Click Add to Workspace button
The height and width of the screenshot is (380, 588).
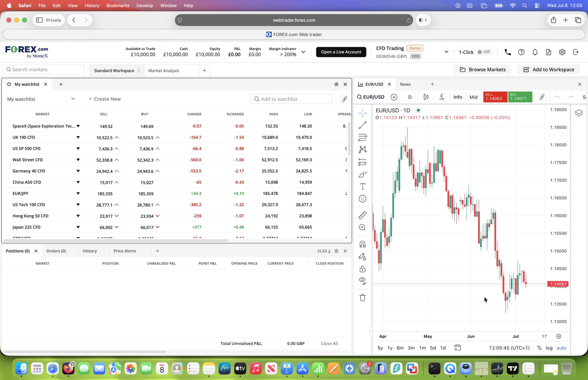pyautogui.click(x=548, y=70)
